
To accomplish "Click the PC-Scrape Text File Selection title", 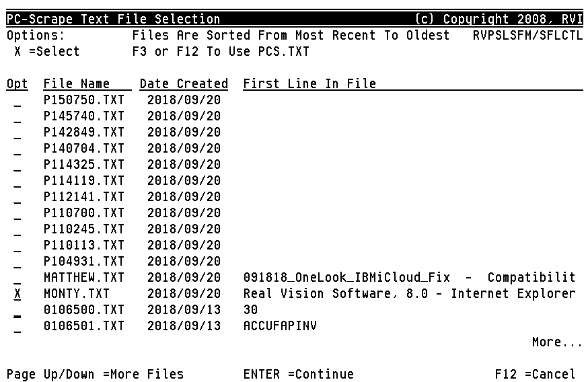I will pyautogui.click(x=113, y=19).
